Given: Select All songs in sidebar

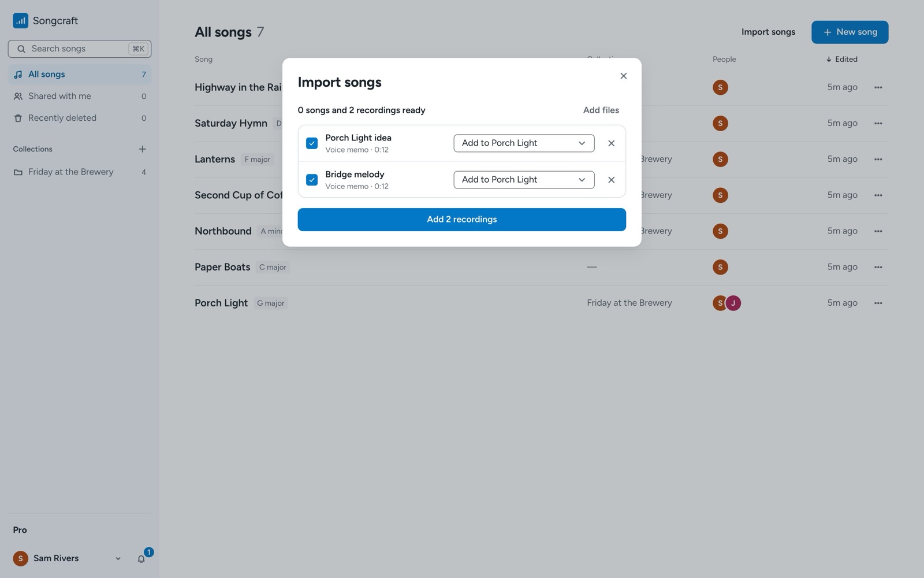Looking at the screenshot, I should tap(80, 74).
